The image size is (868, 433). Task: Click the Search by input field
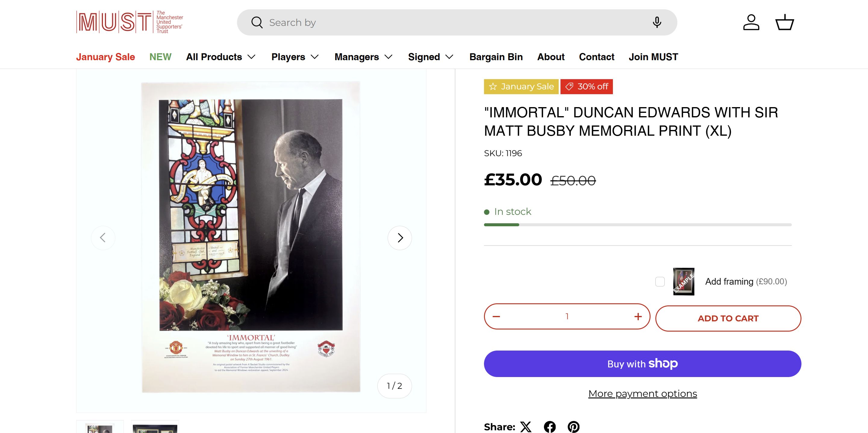click(451, 22)
